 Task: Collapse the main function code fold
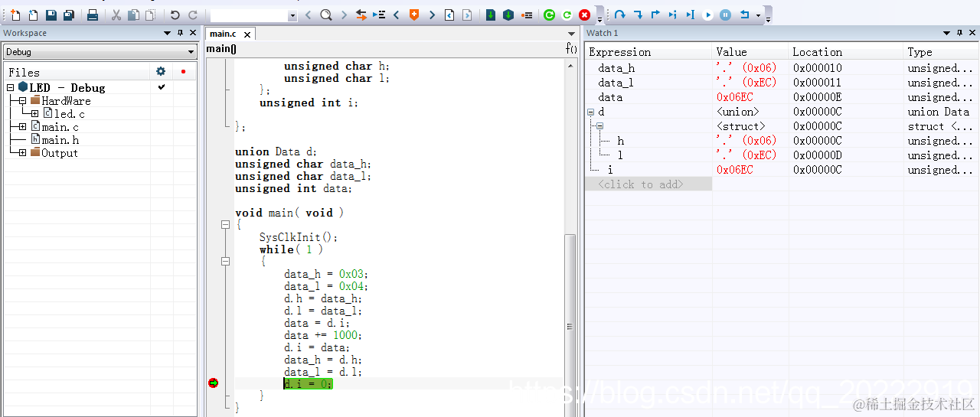tap(225, 225)
